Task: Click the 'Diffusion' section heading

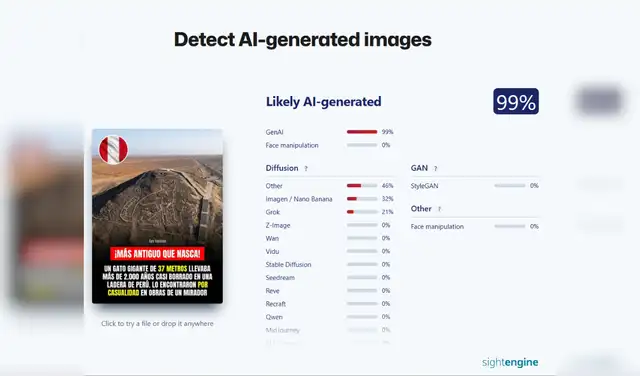Action: (282, 168)
